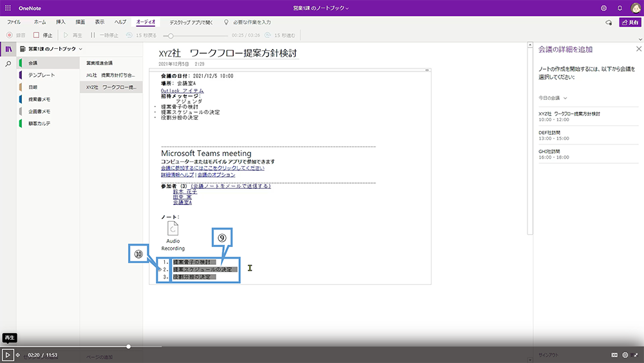Click the video progress bar handle

click(129, 346)
